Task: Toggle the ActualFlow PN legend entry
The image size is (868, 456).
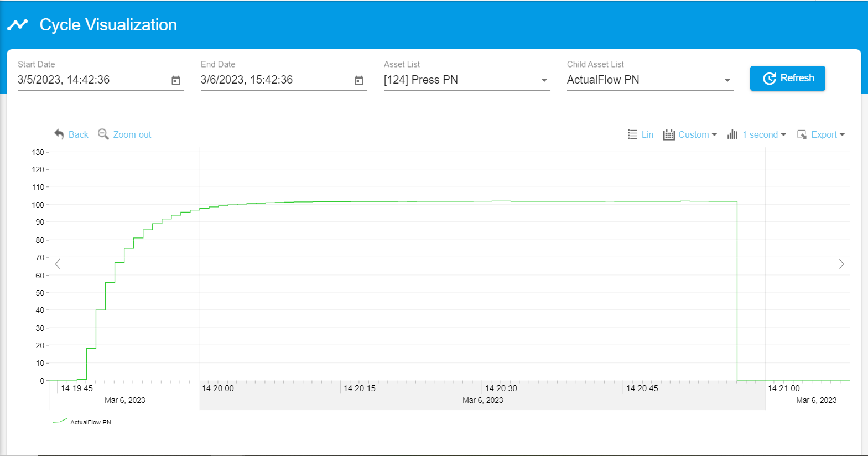Action: (82, 422)
